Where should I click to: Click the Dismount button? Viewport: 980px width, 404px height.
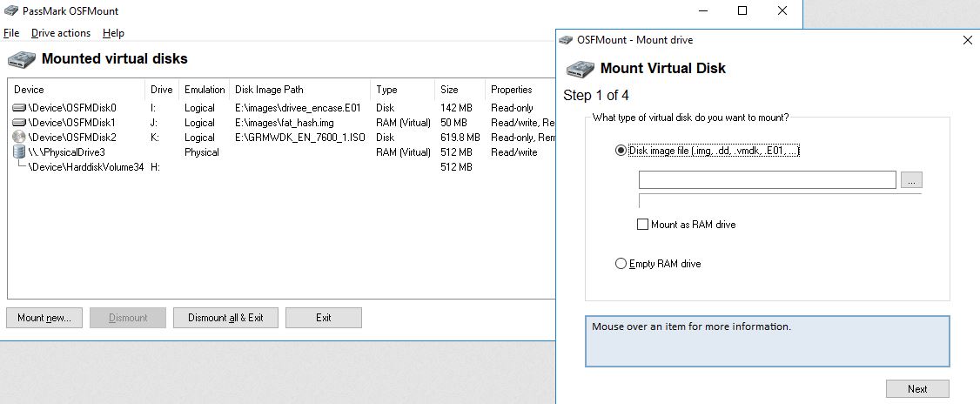(128, 318)
